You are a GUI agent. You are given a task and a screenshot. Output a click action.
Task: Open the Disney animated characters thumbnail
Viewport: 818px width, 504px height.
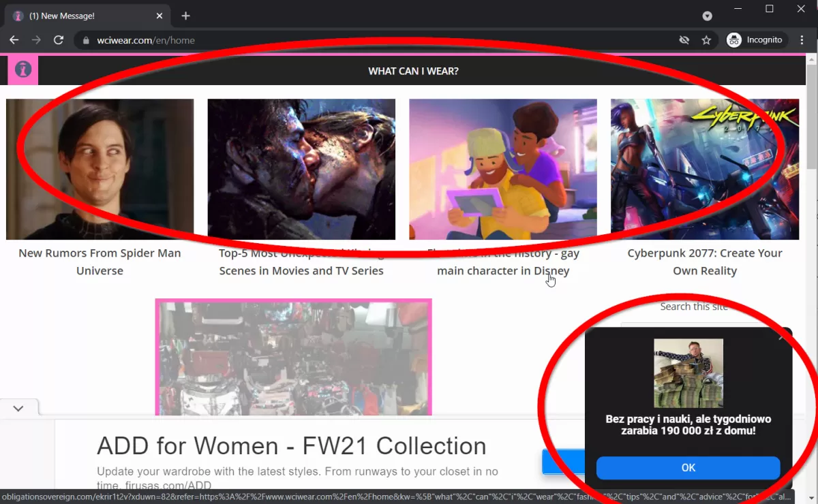tap(503, 169)
